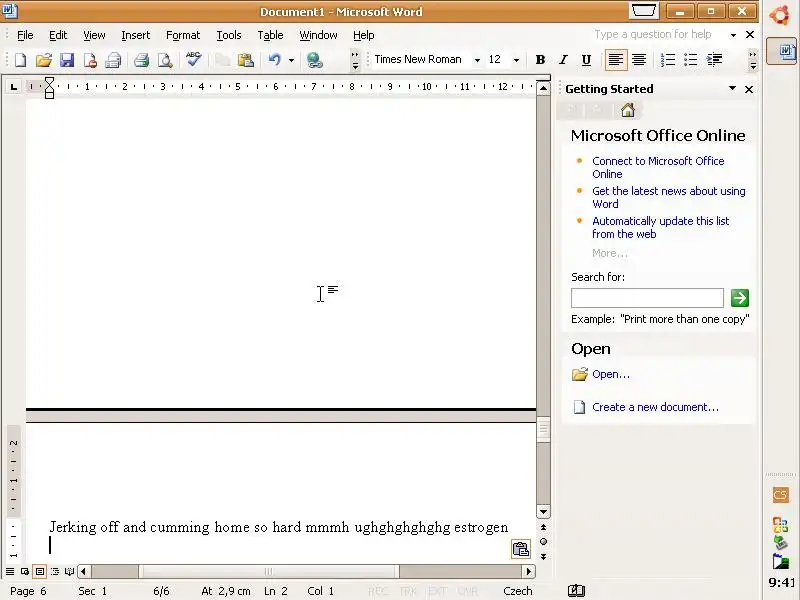800x600 pixels.
Task: Click the Search for input field
Action: (647, 297)
